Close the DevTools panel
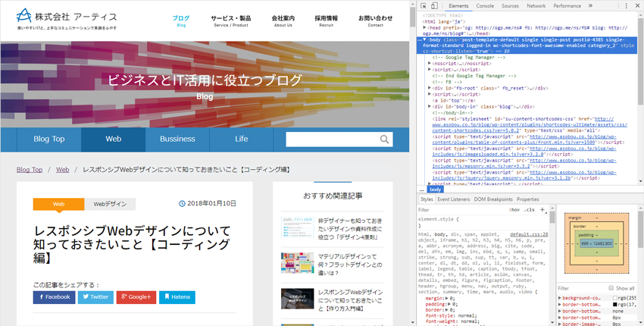The image size is (644, 326). [637, 6]
